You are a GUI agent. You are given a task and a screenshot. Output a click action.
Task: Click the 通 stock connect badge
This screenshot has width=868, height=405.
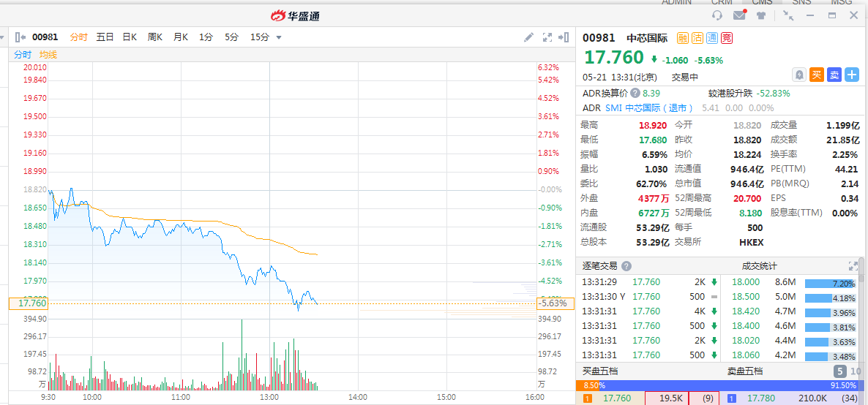pos(712,38)
